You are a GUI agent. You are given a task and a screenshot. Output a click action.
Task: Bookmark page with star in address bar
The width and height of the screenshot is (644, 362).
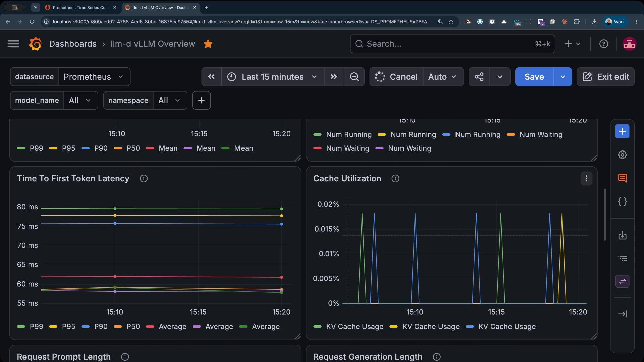pyautogui.click(x=451, y=22)
